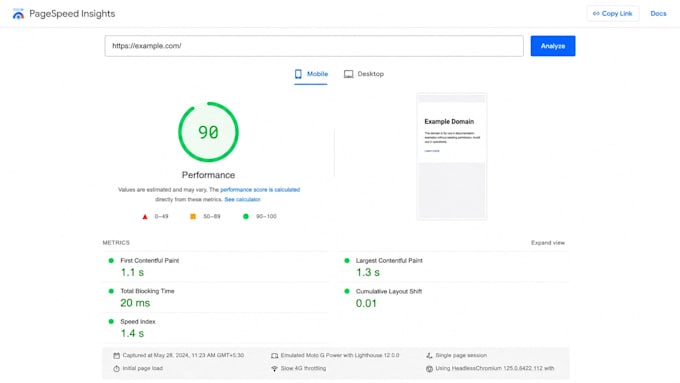Select the First Contentful Paint label
Viewport: 680px width, 383px height.
150,261
